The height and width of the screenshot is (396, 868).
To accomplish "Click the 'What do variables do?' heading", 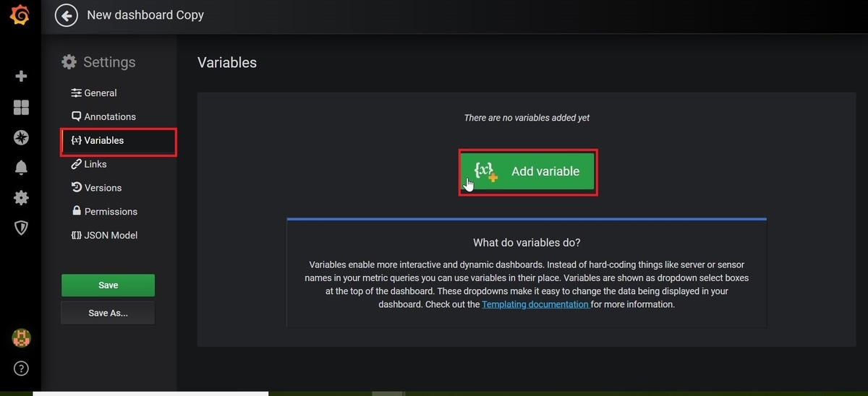I will tap(527, 242).
